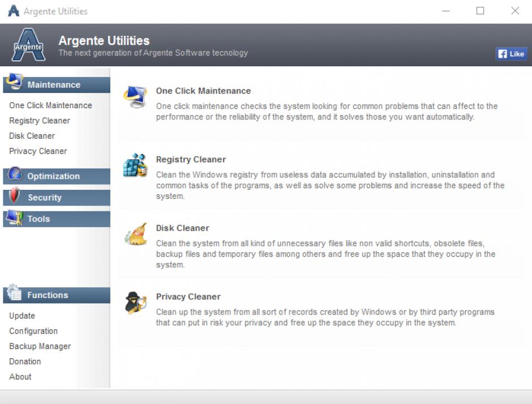532x404 pixels.
Task: Expand the Optimization section
Action: [x=57, y=176]
